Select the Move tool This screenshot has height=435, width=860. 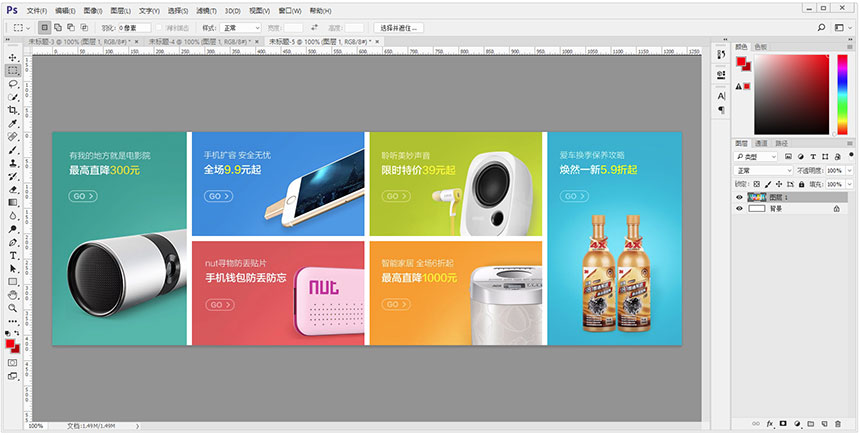13,58
